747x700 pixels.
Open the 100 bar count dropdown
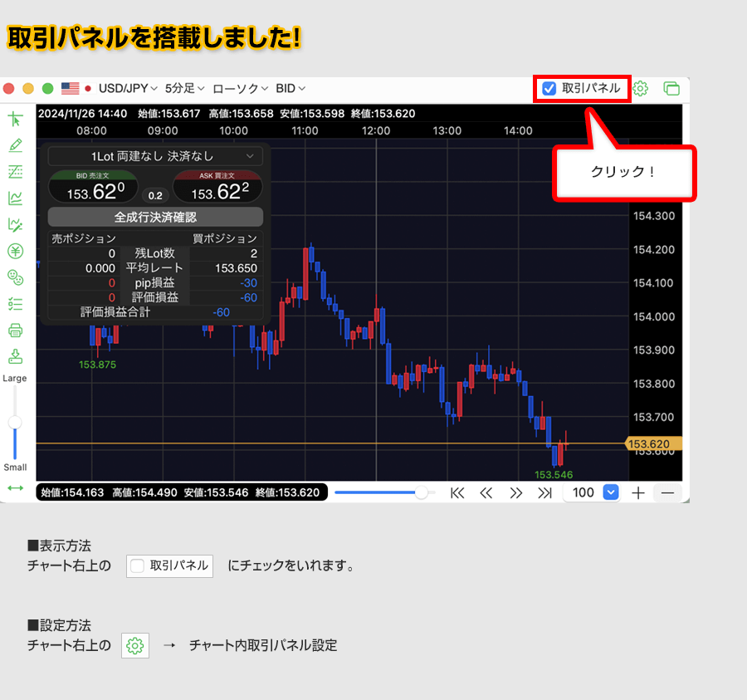point(611,492)
